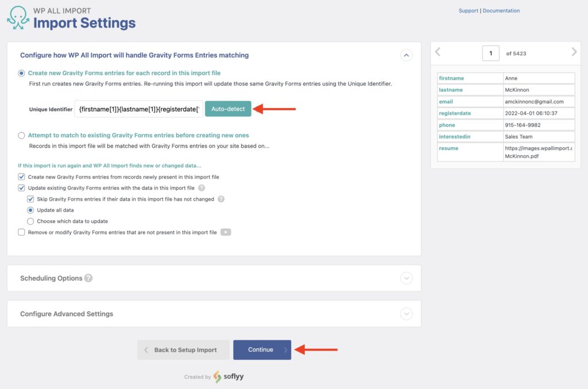Screen dimensions: 588x389
Task: Open help icon beside Skip Gravity Forms entries option
Action: tap(221, 199)
